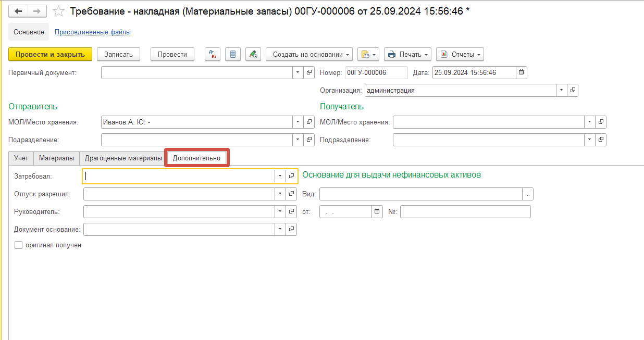Click into the Вид input field

[x=421, y=194]
